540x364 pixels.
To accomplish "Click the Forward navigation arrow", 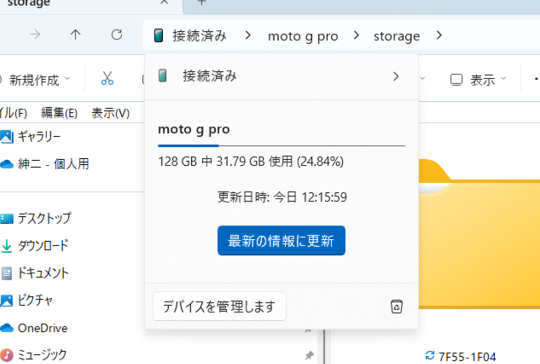I will click(x=35, y=34).
